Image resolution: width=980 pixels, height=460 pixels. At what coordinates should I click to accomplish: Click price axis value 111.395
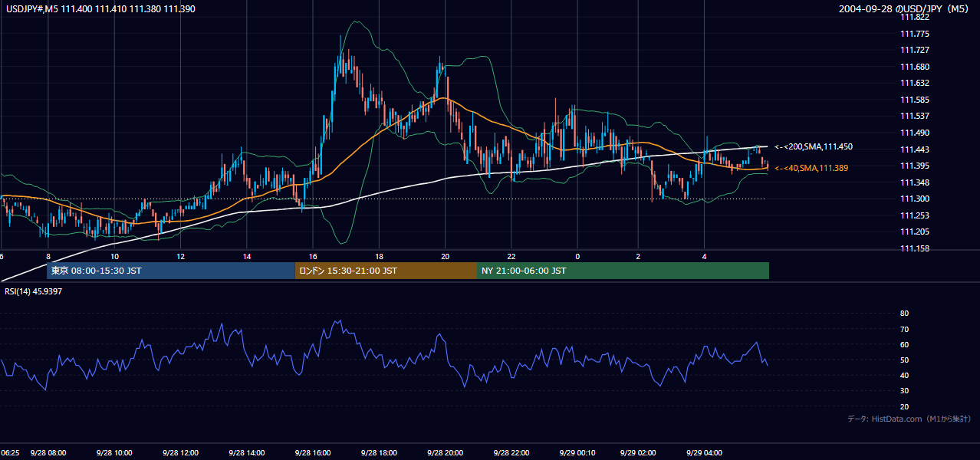(x=914, y=166)
